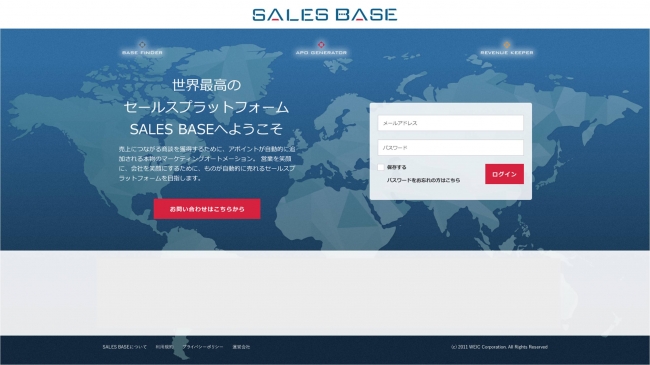Click the SALES BASEへようこそ headline line
The image size is (650, 365).
(x=206, y=129)
